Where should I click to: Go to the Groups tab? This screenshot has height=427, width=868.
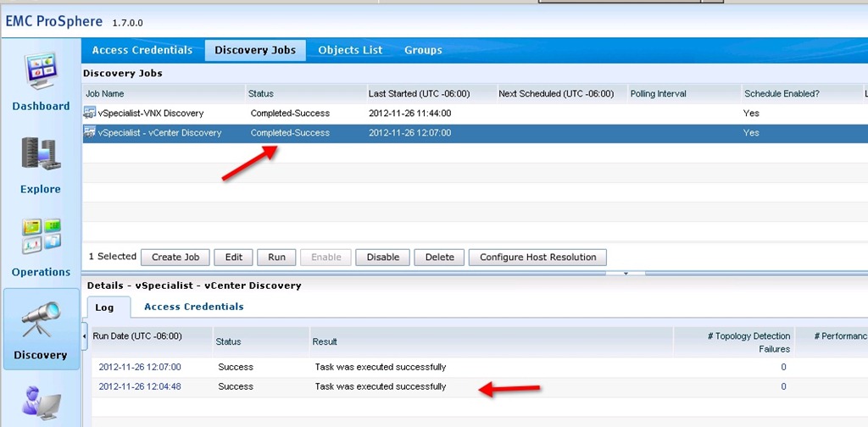click(x=423, y=50)
